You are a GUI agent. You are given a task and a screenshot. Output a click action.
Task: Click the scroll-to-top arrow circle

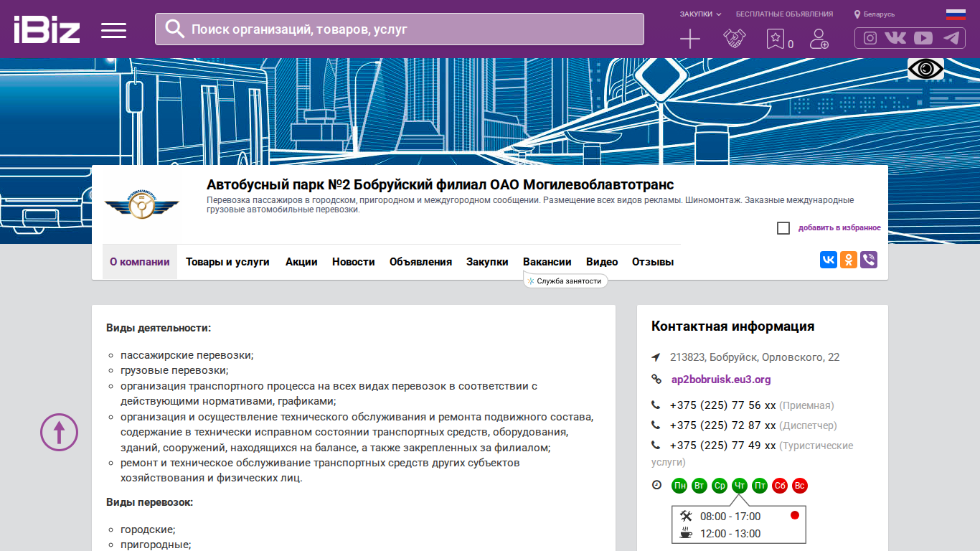click(59, 432)
